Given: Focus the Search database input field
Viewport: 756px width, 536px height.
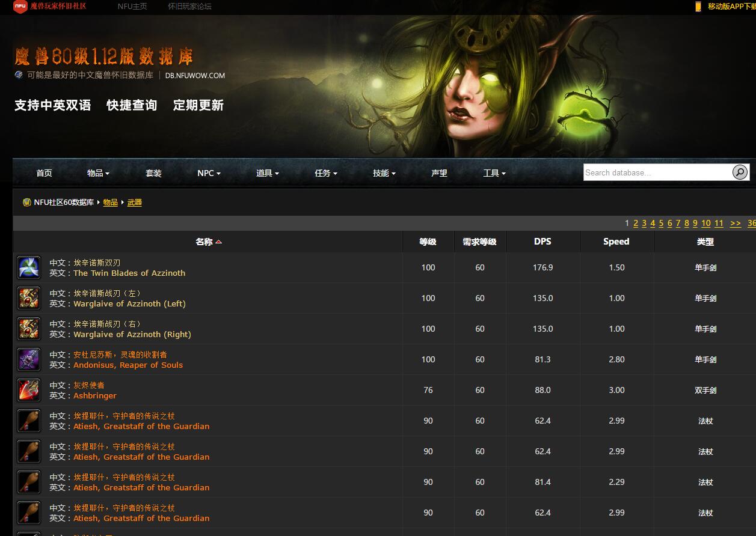Looking at the screenshot, I should (x=657, y=172).
